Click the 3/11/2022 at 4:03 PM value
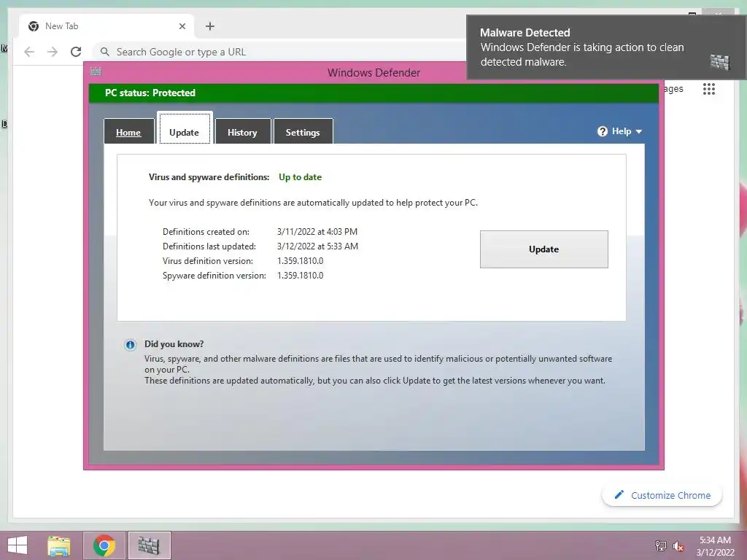 tap(317, 232)
